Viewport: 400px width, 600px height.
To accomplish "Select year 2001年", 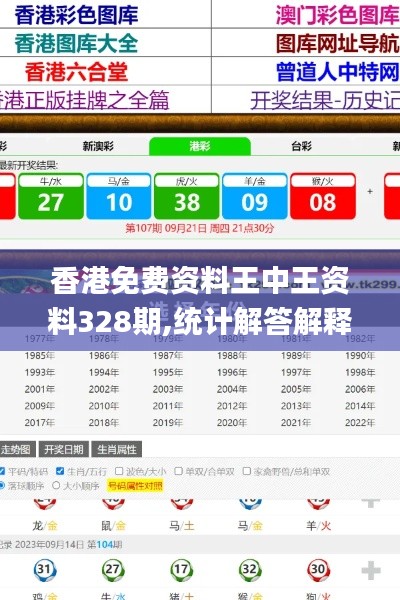I will pos(40,389).
